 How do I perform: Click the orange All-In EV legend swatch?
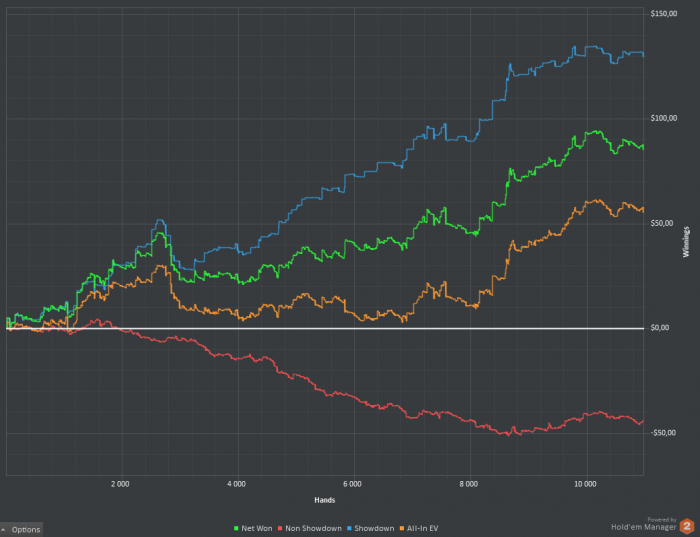[402, 529]
